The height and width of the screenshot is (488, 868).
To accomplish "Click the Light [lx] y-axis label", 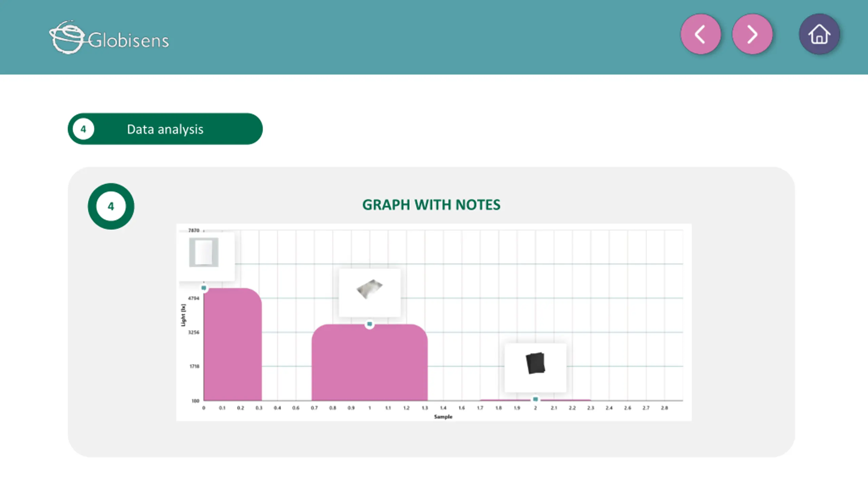I will click(x=183, y=315).
